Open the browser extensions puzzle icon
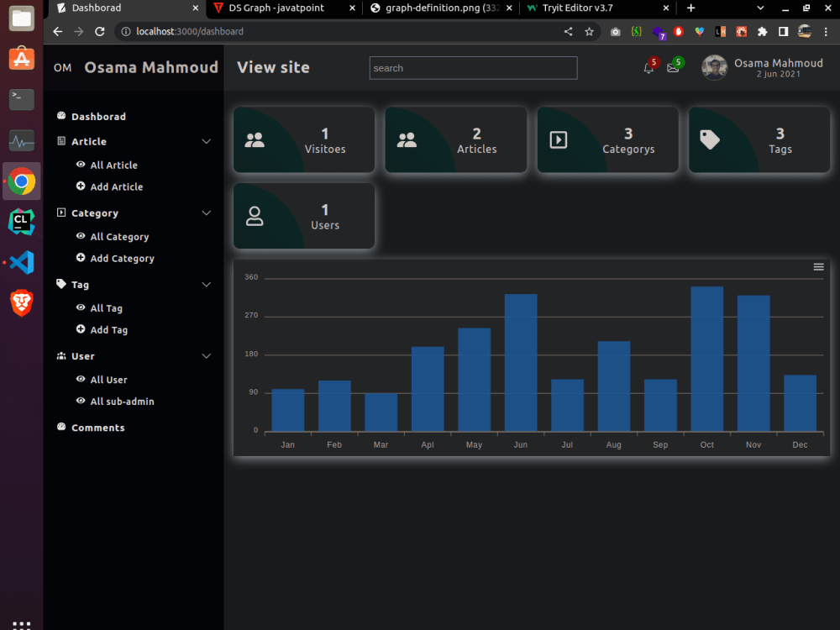This screenshot has height=630, width=840. tap(763, 32)
